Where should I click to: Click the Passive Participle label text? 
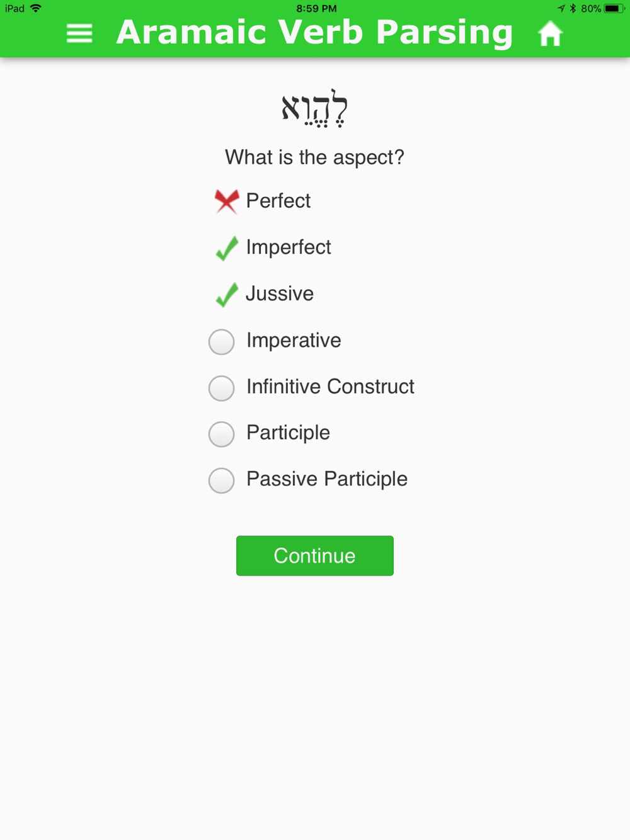pyautogui.click(x=327, y=479)
